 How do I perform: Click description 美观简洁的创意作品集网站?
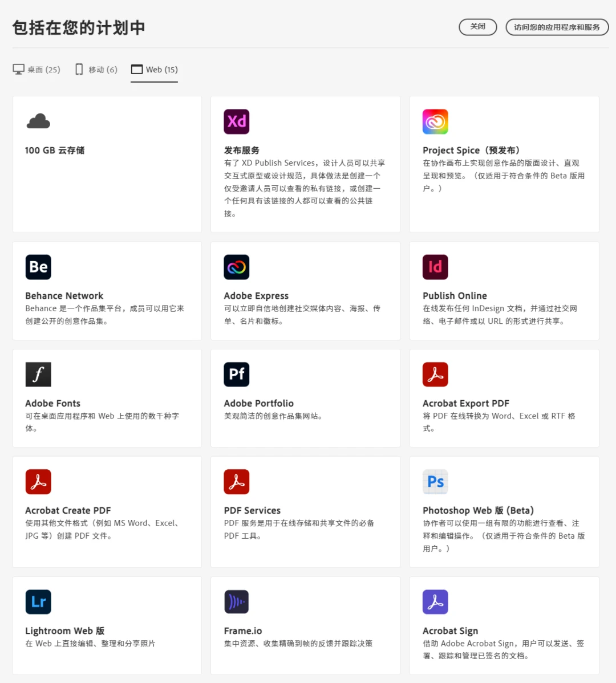(x=273, y=416)
